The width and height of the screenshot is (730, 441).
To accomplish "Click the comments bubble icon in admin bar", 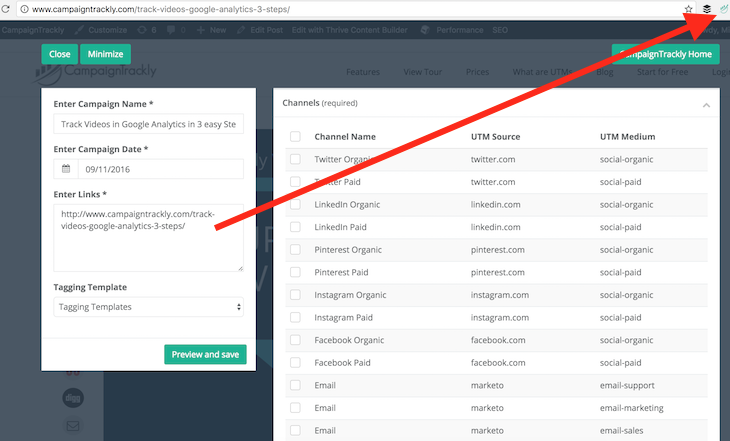I will click(171, 30).
